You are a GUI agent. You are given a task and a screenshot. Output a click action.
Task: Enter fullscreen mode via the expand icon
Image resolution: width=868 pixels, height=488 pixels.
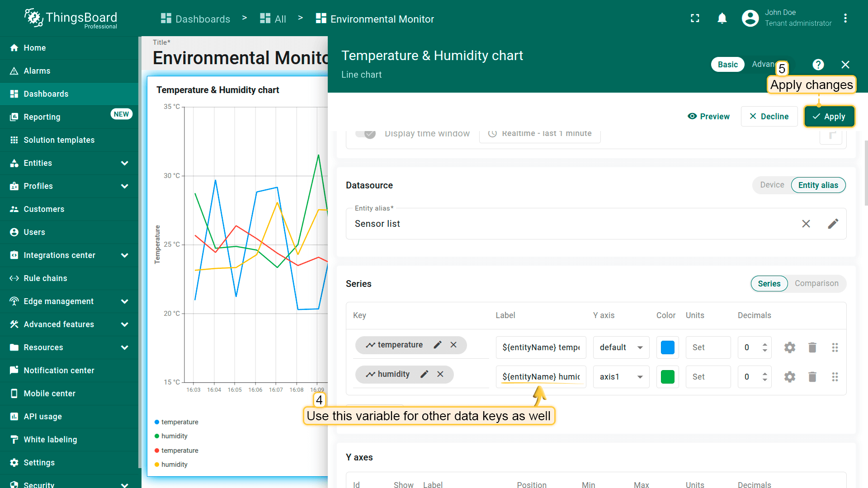click(695, 18)
